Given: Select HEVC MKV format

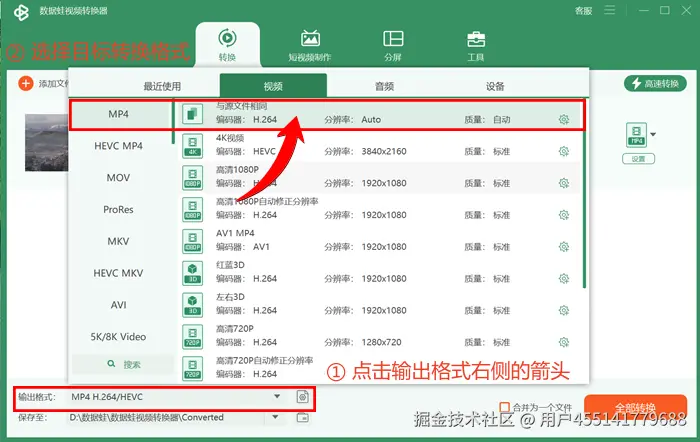Looking at the screenshot, I should (118, 273).
